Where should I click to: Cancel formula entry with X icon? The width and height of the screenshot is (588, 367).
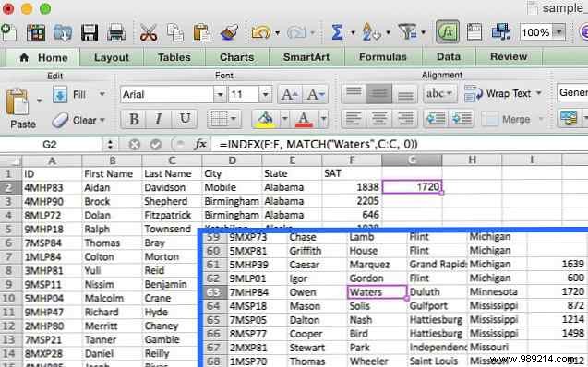pyautogui.click(x=134, y=144)
